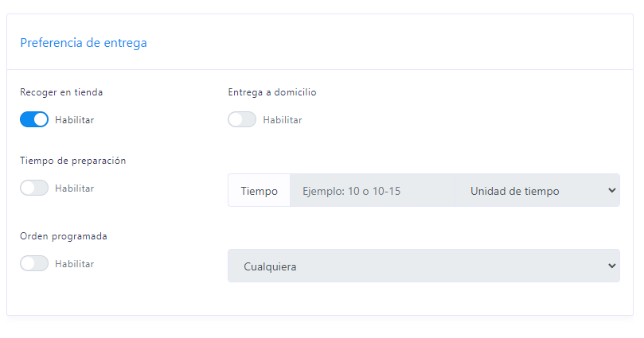The width and height of the screenshot is (644, 338).
Task: Click Habilitar label beside Recoger en tienda switch
Action: (74, 120)
